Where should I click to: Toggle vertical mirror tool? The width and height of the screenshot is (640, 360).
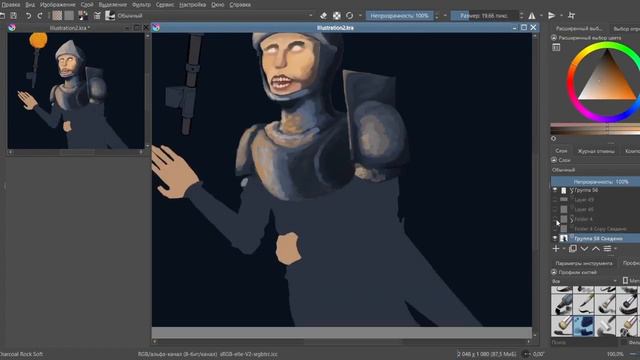point(552,16)
